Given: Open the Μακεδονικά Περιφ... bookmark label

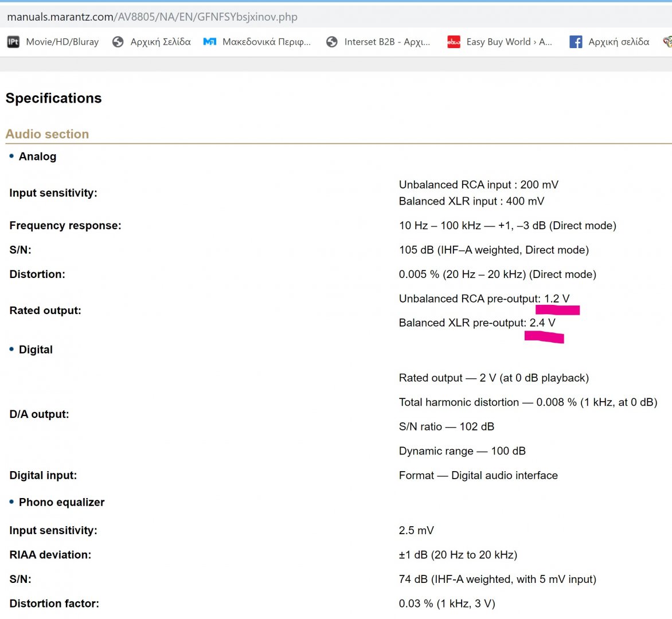Looking at the screenshot, I should pyautogui.click(x=267, y=41).
